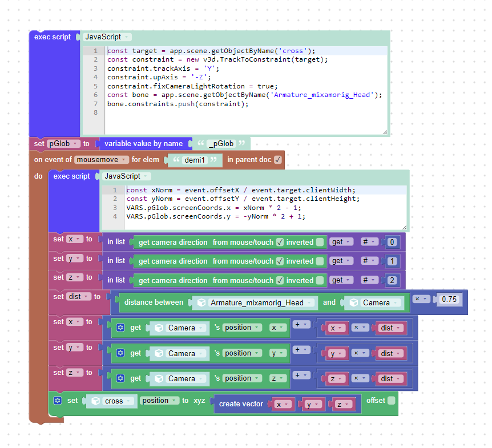This screenshot has width=492, height=448.
Task: Open gear settings on set cross position block
Action: pos(58,401)
